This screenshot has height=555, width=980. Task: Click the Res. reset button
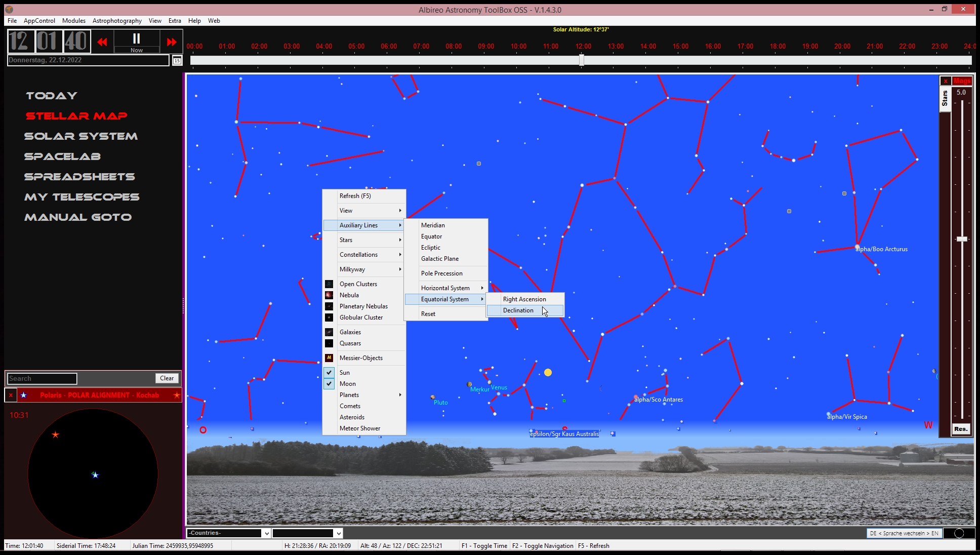click(x=961, y=429)
